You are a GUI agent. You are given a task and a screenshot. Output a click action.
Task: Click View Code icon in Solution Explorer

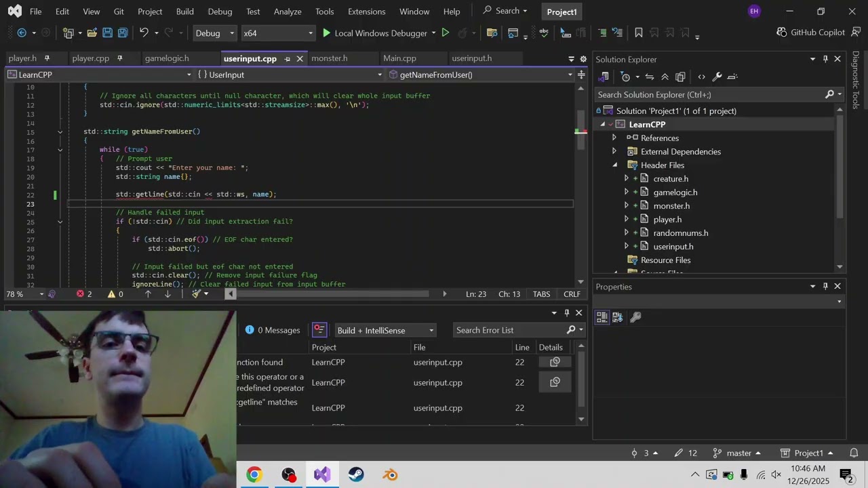point(701,77)
